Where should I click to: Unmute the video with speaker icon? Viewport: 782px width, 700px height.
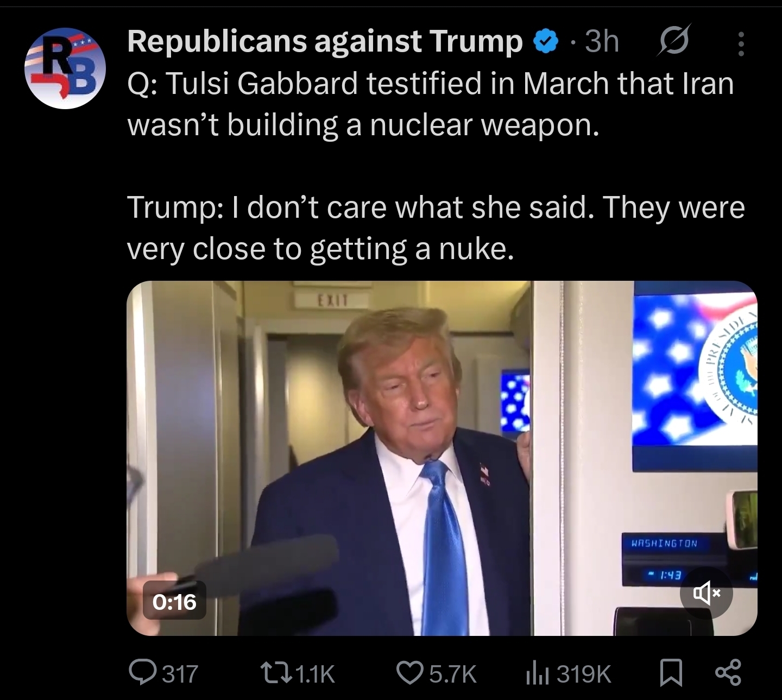coord(707,593)
